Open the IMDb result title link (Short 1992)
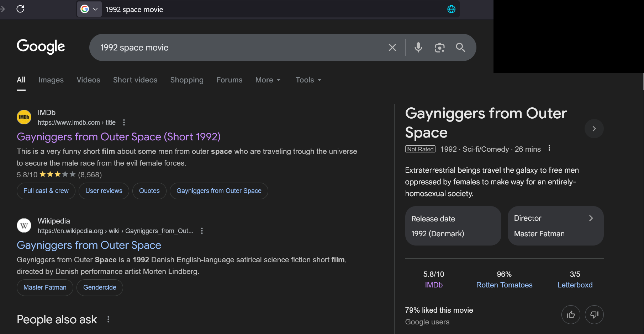The width and height of the screenshot is (644, 334). [x=118, y=137]
